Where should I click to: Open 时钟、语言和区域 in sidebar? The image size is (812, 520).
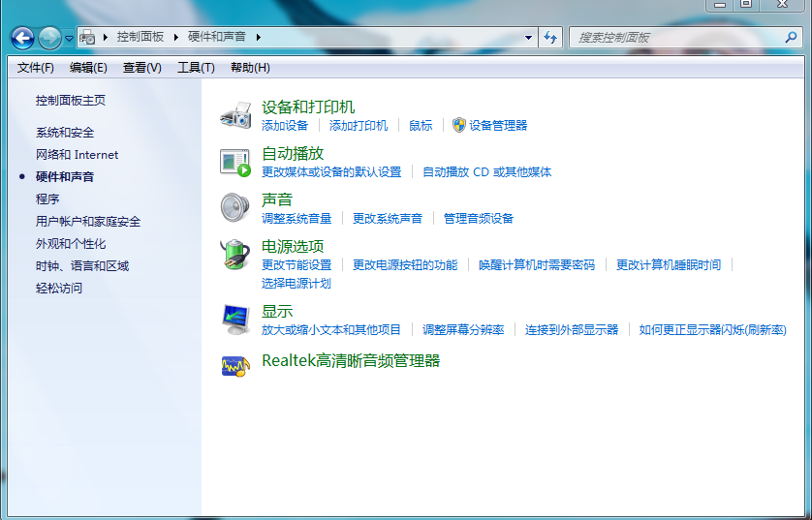[81, 266]
